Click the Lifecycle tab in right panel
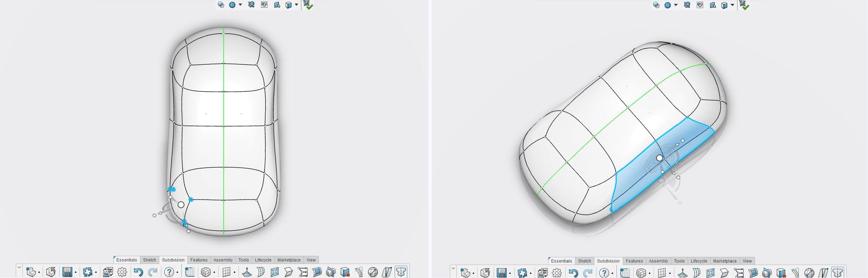This screenshot has width=868, height=278. point(699,261)
